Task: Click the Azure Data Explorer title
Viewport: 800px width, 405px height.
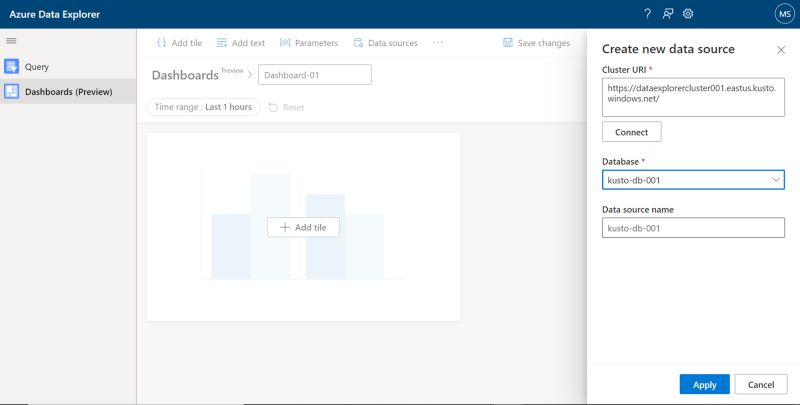Action: [x=55, y=14]
